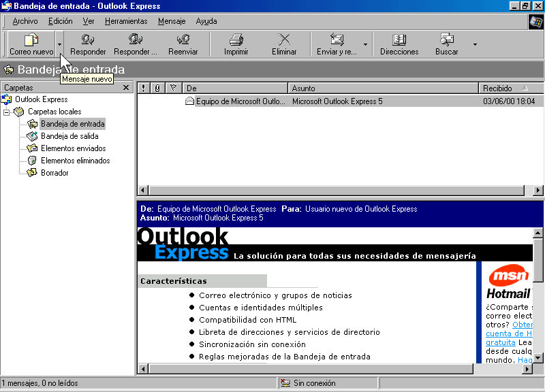Screen dimensions: 545x392
Task: Open the Ayuda menu
Action: click(x=206, y=21)
